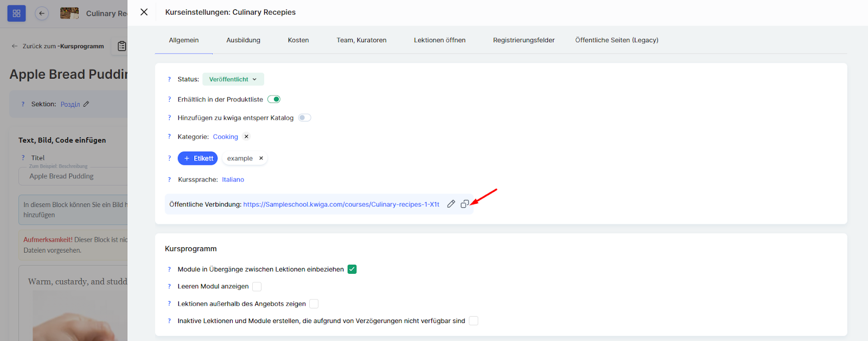Remove the example tag
Image resolution: width=868 pixels, height=341 pixels.
(261, 158)
